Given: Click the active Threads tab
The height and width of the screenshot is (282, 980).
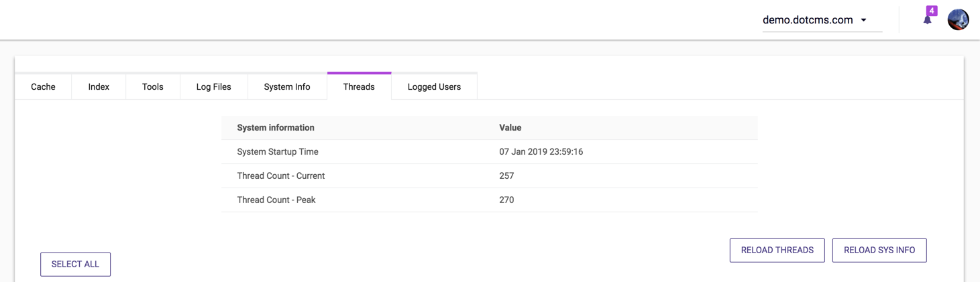Looking at the screenshot, I should (359, 86).
